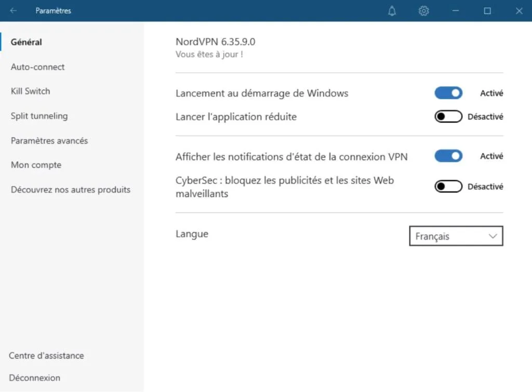
Task: Select the Général settings tab
Action: [x=26, y=42]
